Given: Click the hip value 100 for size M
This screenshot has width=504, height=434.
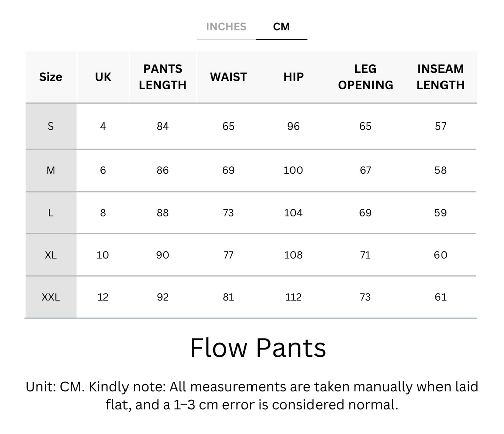Looking at the screenshot, I should pyautogui.click(x=293, y=170).
